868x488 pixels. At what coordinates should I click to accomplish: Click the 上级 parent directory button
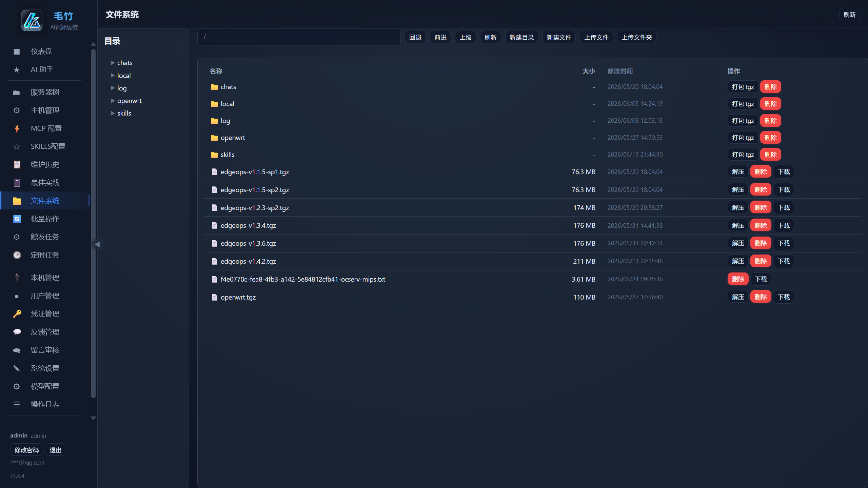point(466,37)
